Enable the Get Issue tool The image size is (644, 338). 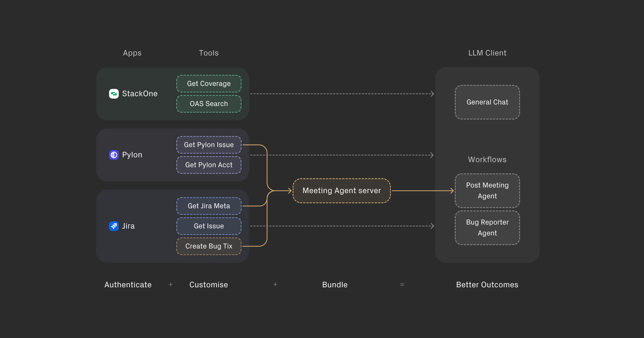(x=209, y=226)
